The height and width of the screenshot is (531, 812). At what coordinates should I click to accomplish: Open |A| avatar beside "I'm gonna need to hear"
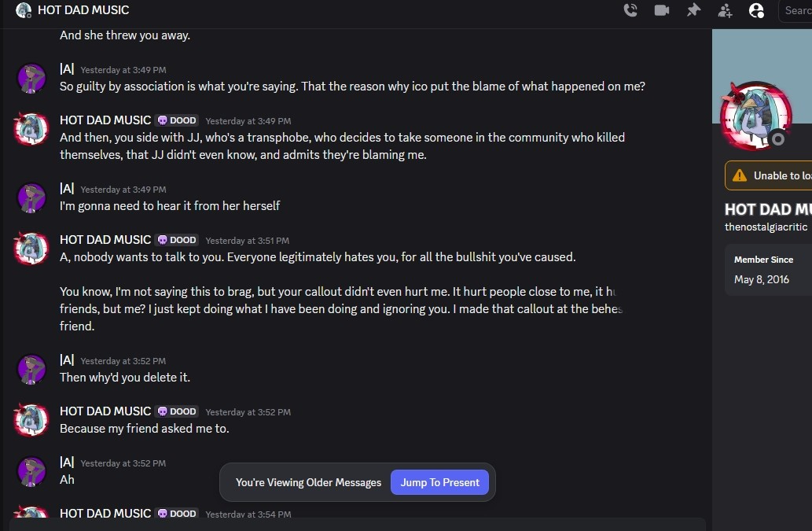(x=32, y=197)
